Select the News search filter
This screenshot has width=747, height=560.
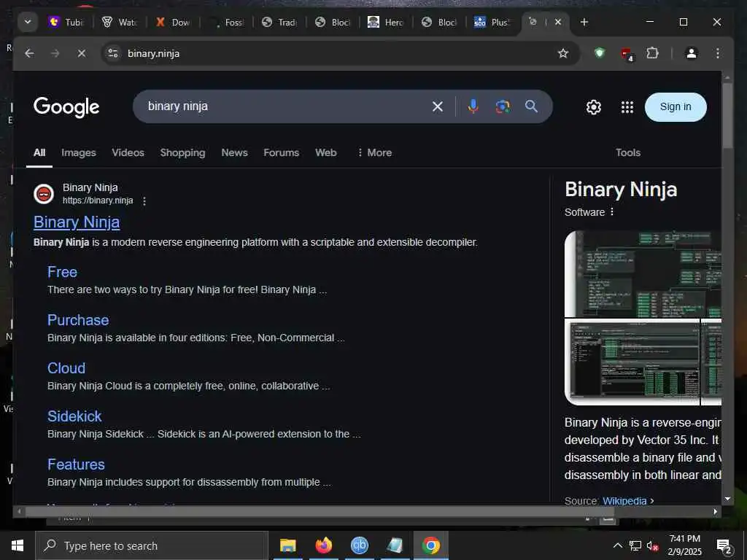(x=234, y=152)
